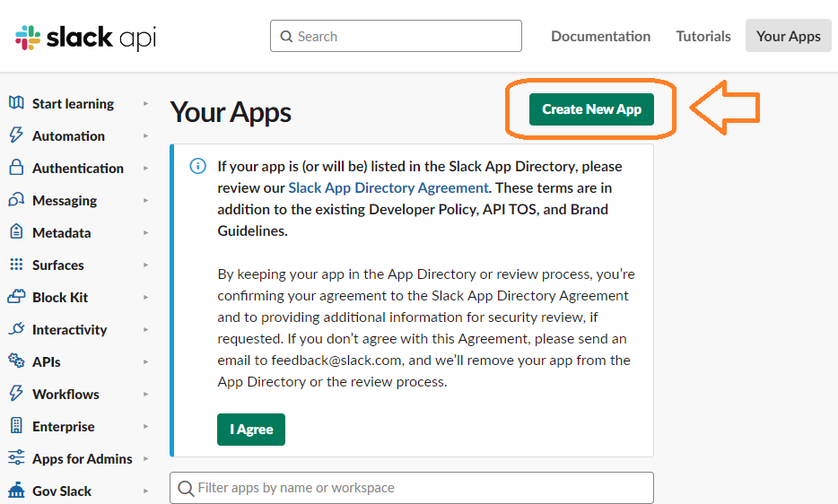This screenshot has height=504, width=838.
Task: Expand the Start learning section arrow
Action: coord(145,104)
